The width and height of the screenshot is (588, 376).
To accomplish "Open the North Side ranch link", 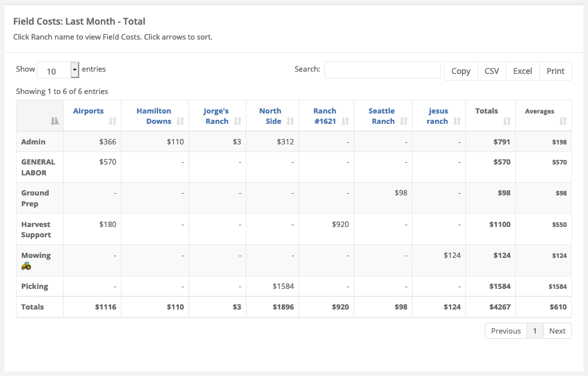I will [x=270, y=116].
